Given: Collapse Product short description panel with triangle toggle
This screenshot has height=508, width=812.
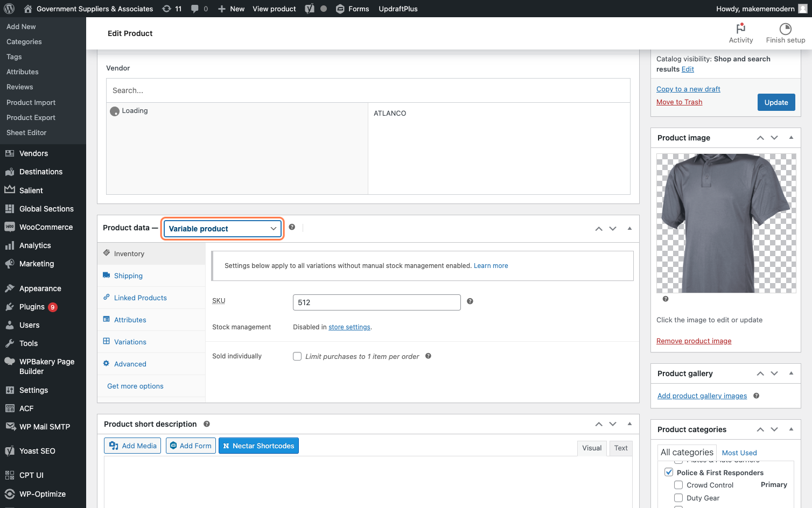Looking at the screenshot, I should coord(629,424).
